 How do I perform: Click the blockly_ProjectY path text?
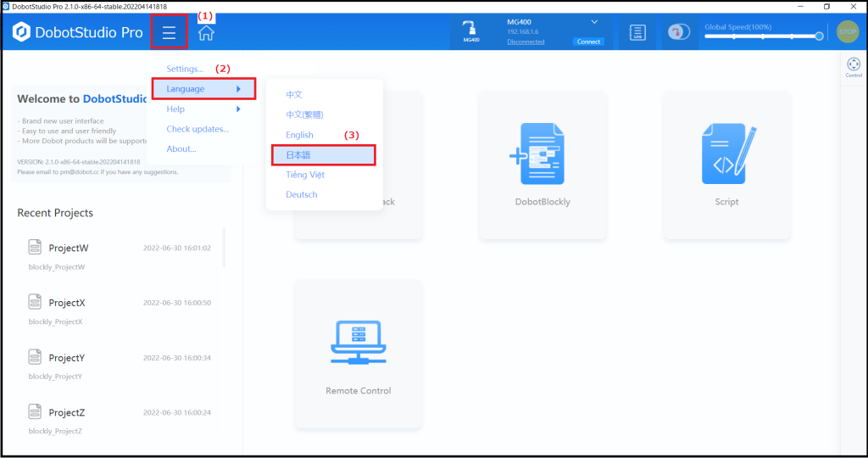point(55,377)
